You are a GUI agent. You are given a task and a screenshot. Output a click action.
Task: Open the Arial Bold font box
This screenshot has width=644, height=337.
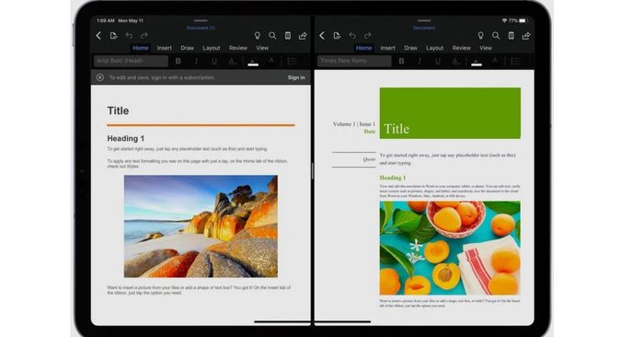click(131, 61)
